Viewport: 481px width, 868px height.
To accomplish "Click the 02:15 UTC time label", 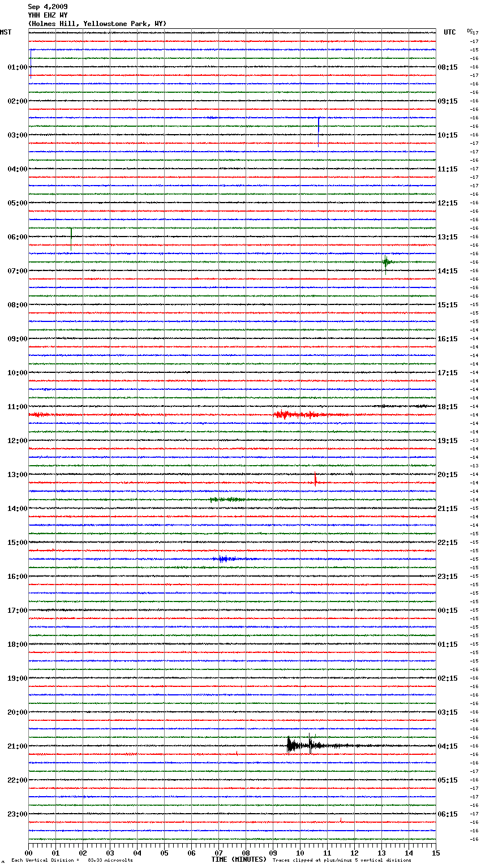I will point(448,678).
